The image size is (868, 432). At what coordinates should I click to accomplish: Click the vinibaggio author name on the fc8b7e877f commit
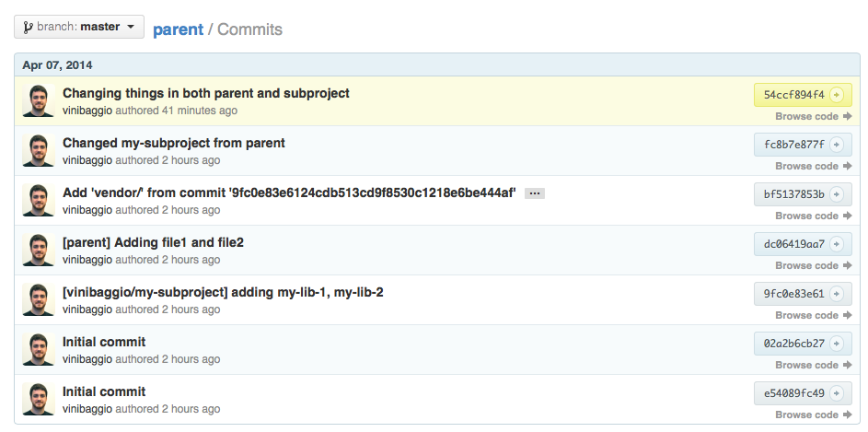[x=87, y=160]
